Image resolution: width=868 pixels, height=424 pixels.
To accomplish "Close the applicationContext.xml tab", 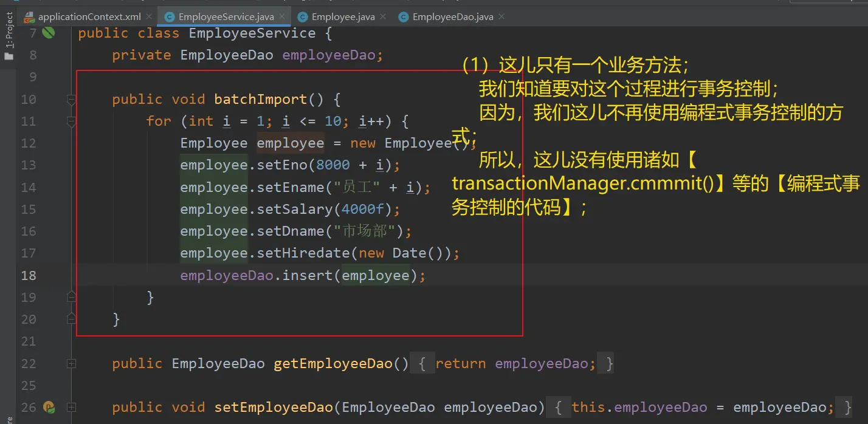I will [149, 17].
